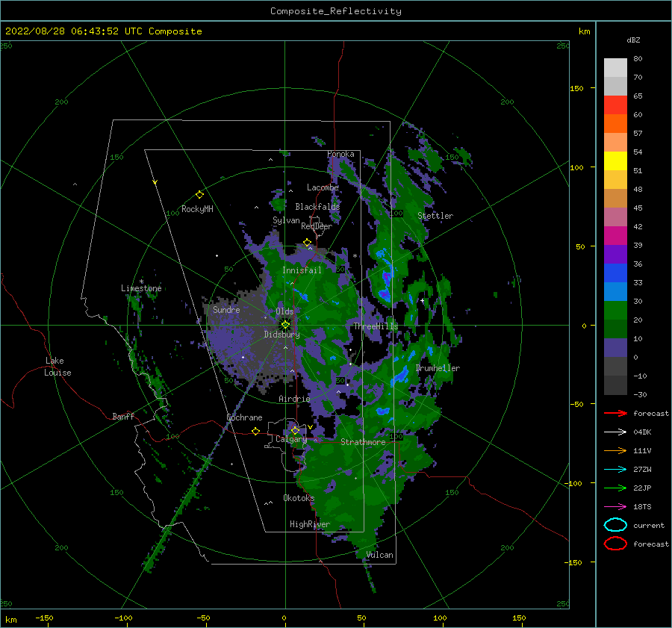
Task: Click the Olds city label
Action: coord(284,311)
